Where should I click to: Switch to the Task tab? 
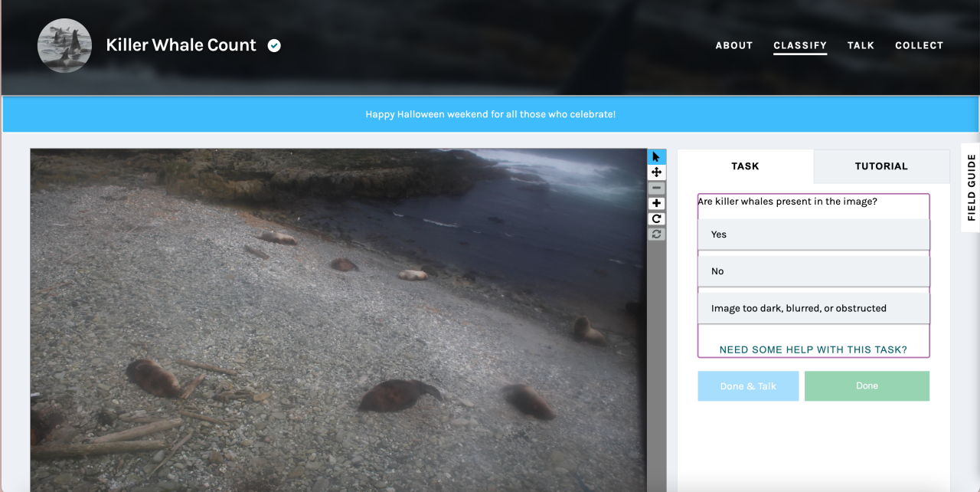coord(745,166)
